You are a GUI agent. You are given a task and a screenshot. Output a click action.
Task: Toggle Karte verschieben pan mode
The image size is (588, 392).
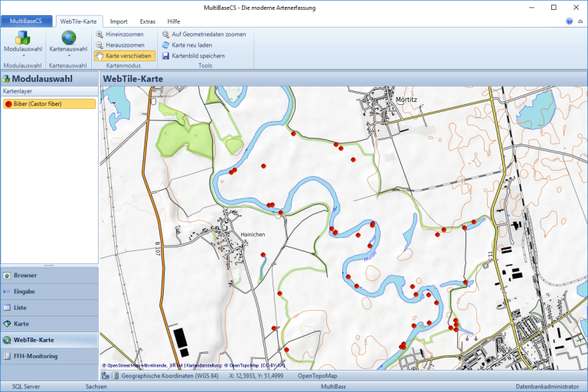click(124, 56)
